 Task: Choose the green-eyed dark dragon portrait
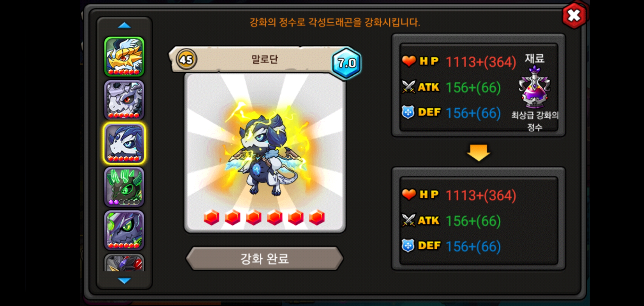click(124, 187)
